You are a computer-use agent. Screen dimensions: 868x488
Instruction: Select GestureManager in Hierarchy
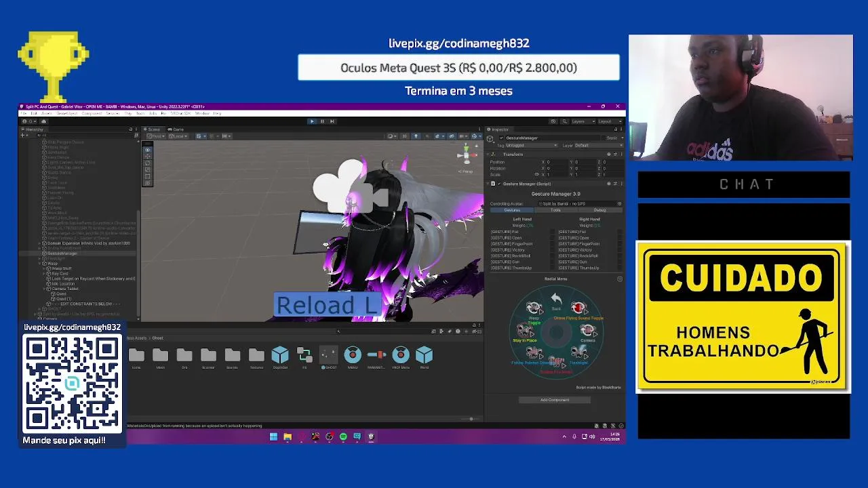[x=62, y=253]
